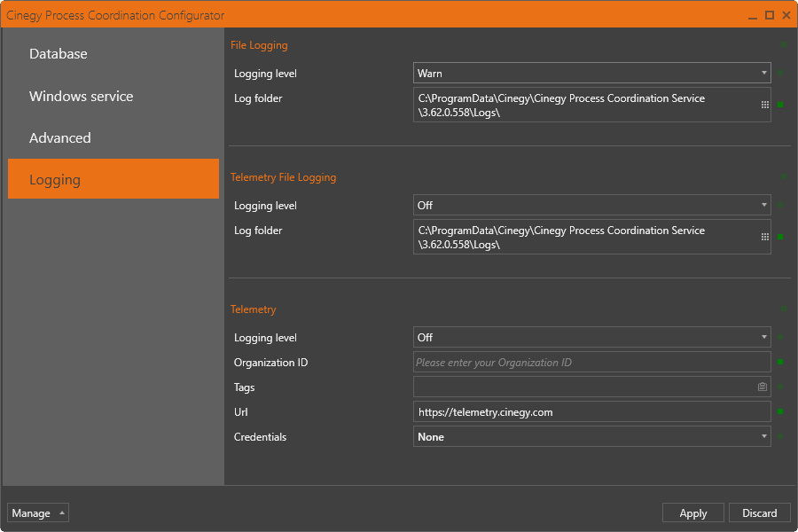Switch to the Database tab

[x=113, y=54]
